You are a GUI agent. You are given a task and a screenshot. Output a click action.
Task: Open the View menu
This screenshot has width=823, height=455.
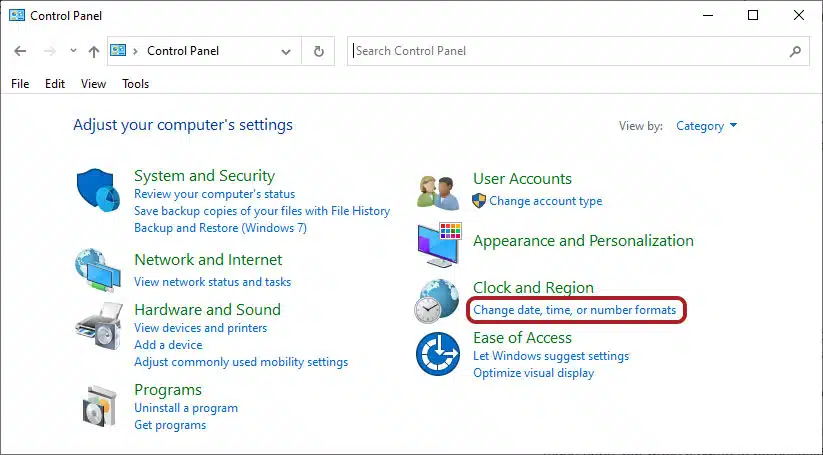93,84
